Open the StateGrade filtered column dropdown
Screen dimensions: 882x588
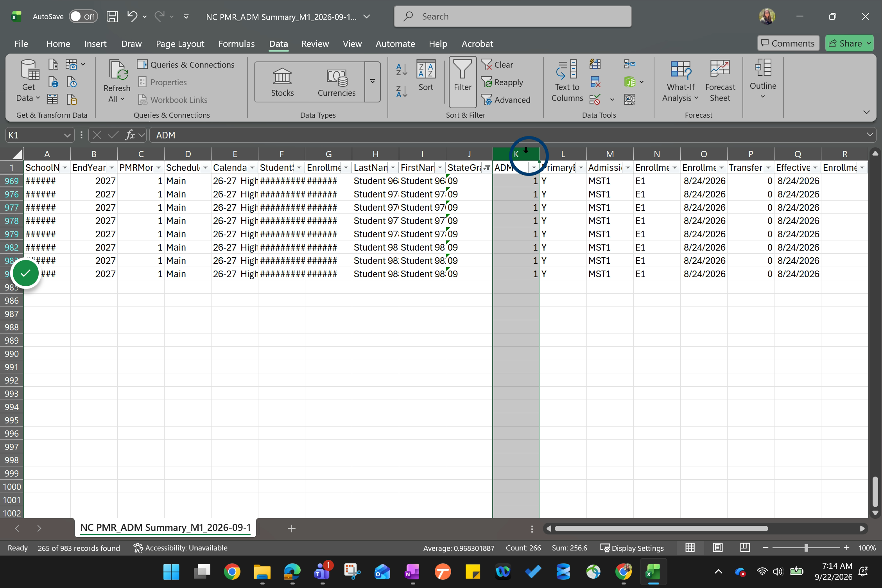point(487,168)
